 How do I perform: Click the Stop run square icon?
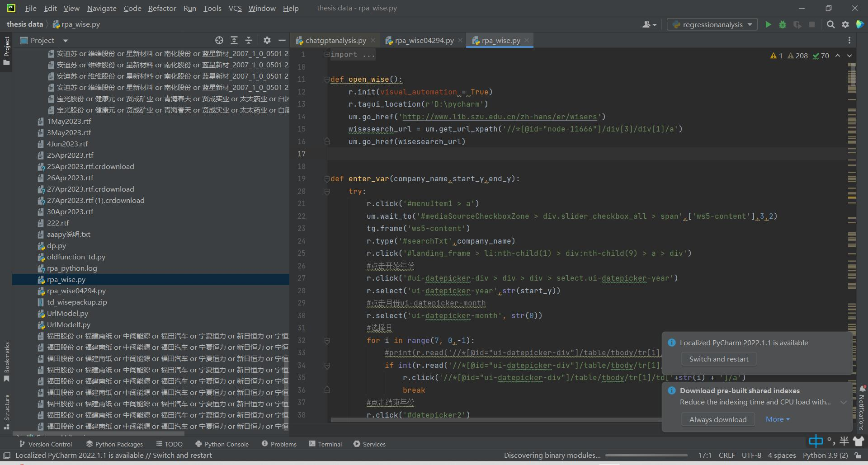tap(812, 24)
